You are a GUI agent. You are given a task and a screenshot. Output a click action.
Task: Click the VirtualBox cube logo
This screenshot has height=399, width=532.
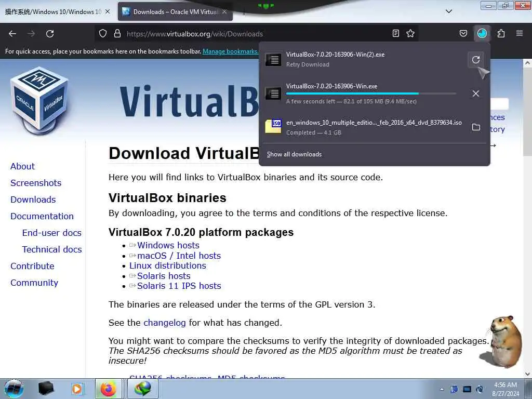coord(39,100)
